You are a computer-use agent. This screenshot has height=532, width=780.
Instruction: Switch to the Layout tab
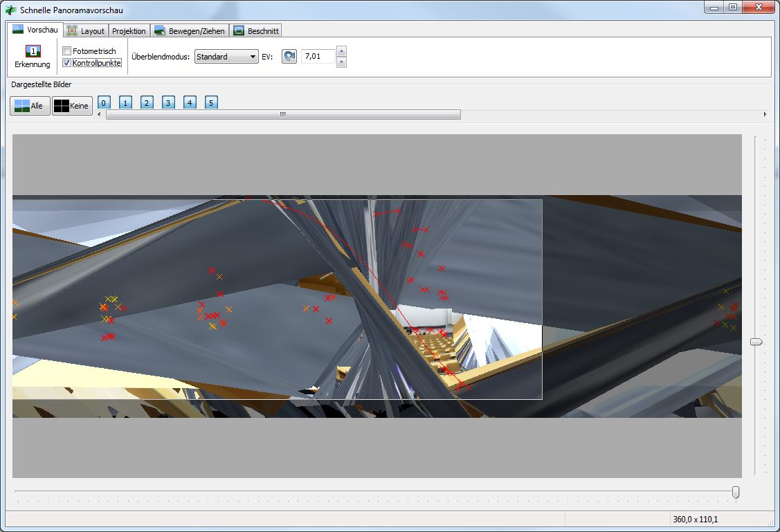point(86,31)
